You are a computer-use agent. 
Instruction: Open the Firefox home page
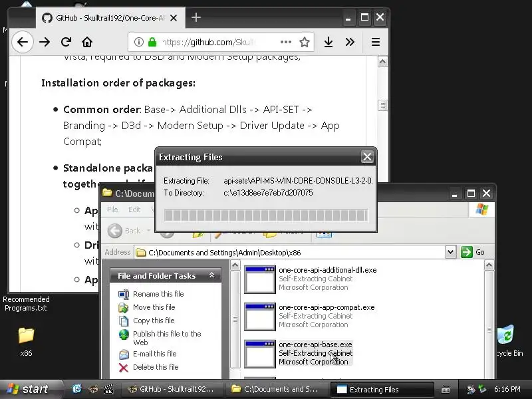[x=87, y=42]
